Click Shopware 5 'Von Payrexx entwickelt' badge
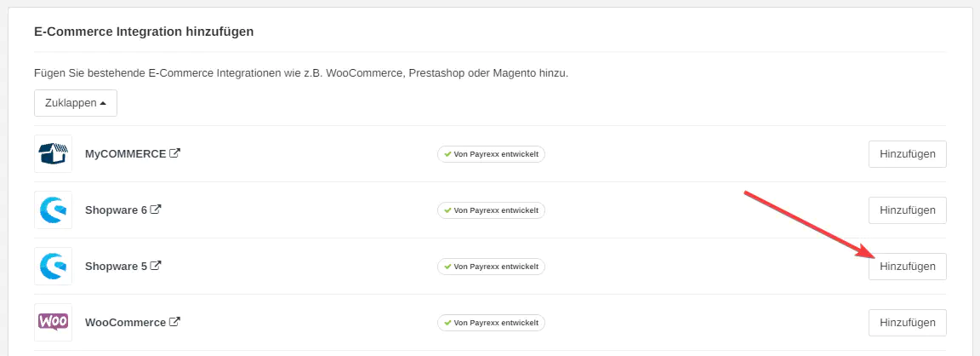 click(x=491, y=267)
